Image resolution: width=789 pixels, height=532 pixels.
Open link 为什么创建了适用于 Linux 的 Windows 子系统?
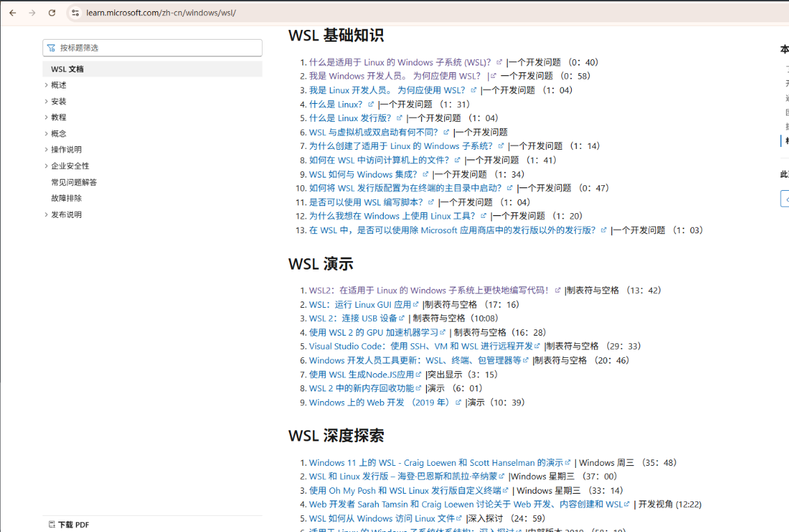(400, 146)
